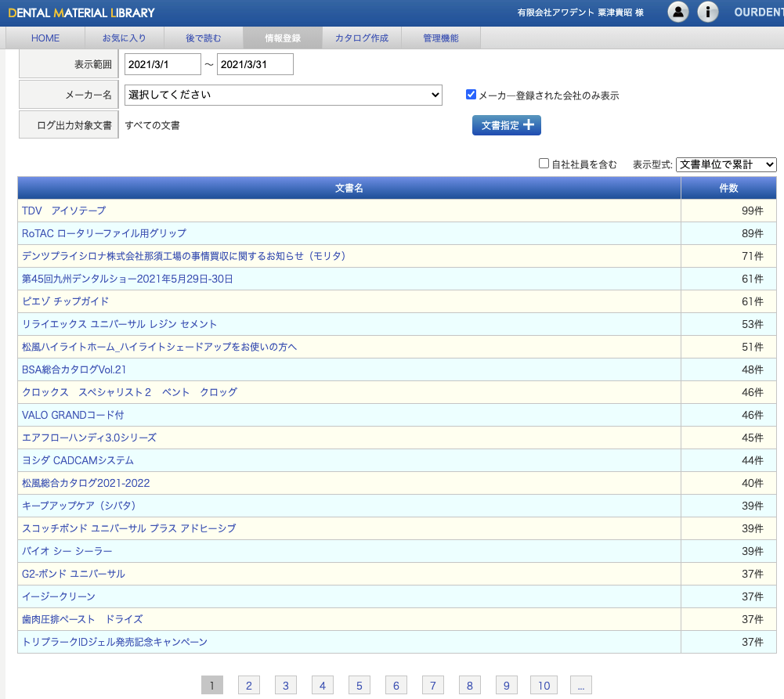Click the 文書名 column header
Image resolution: width=784 pixels, height=699 pixels.
[349, 188]
